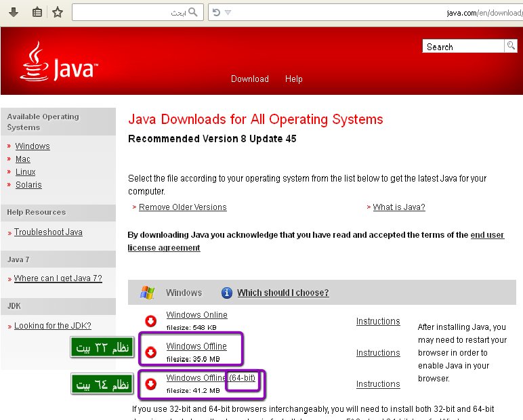Go to the Linux operating system link
This screenshot has height=420, width=523.
coord(25,172)
